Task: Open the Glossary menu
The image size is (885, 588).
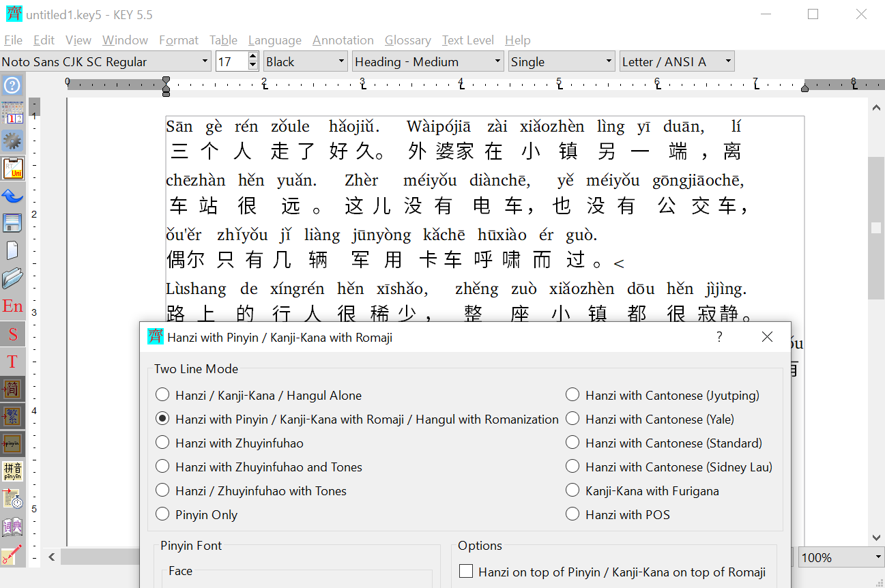Action: pyautogui.click(x=407, y=40)
